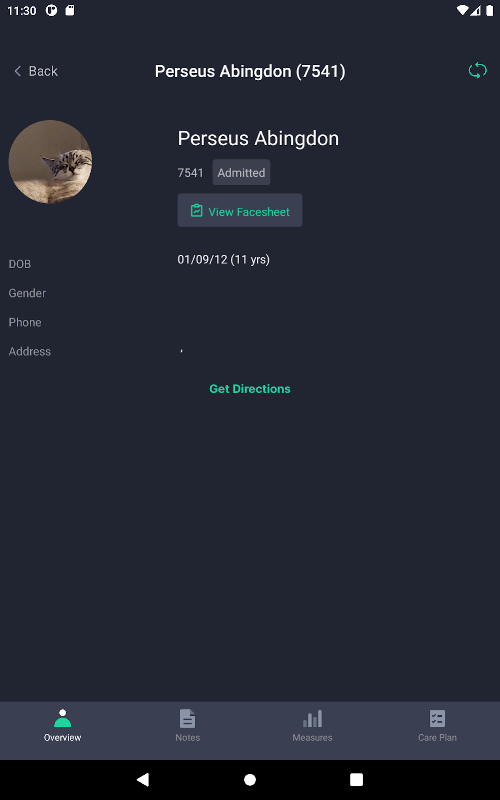Viewport: 500px width, 800px height.
Task: Open the Care Plan checklist icon
Action: pyautogui.click(x=437, y=719)
